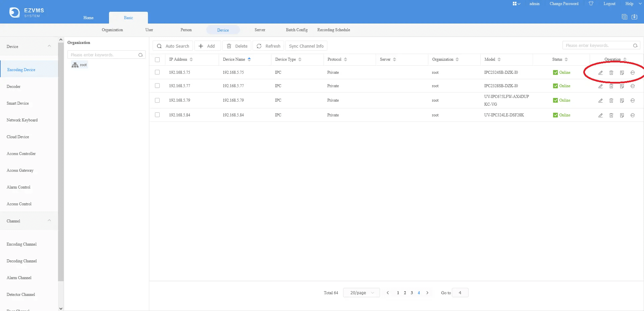Open the Organization submenu tab
The image size is (644, 311).
point(112,30)
